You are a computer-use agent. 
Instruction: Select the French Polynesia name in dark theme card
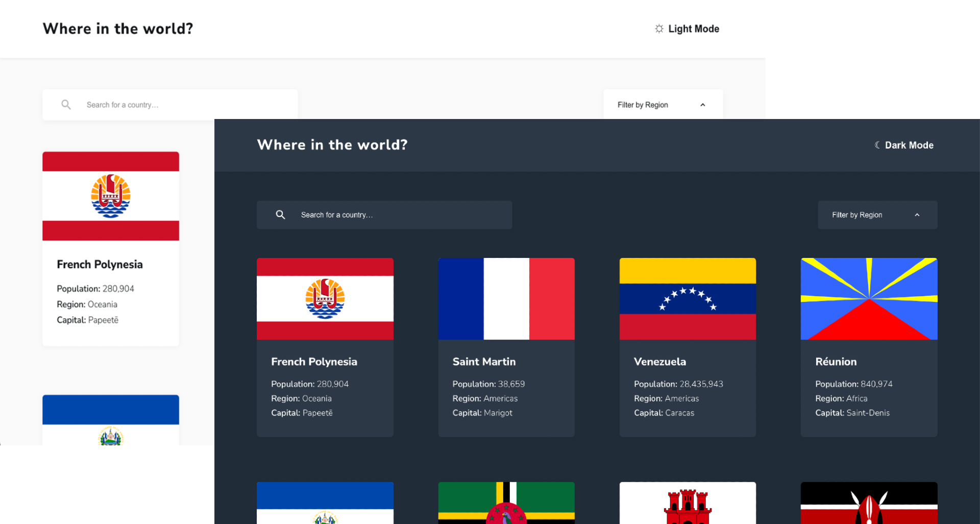click(314, 362)
